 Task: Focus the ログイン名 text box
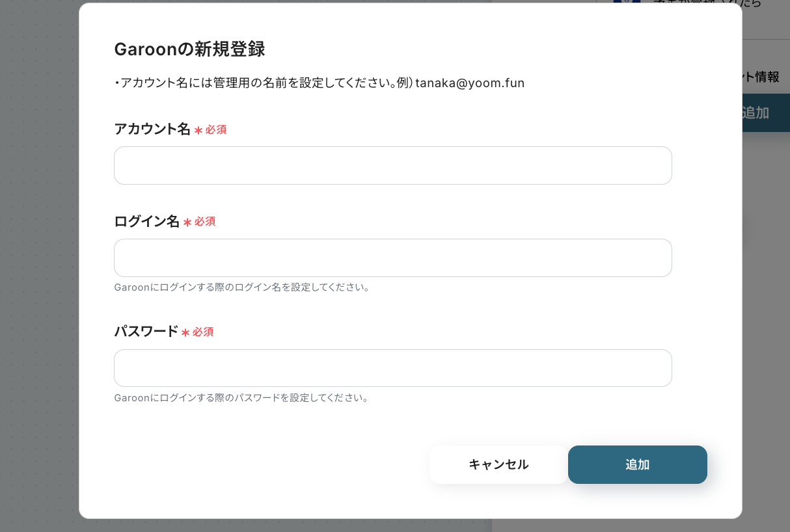(x=392, y=258)
